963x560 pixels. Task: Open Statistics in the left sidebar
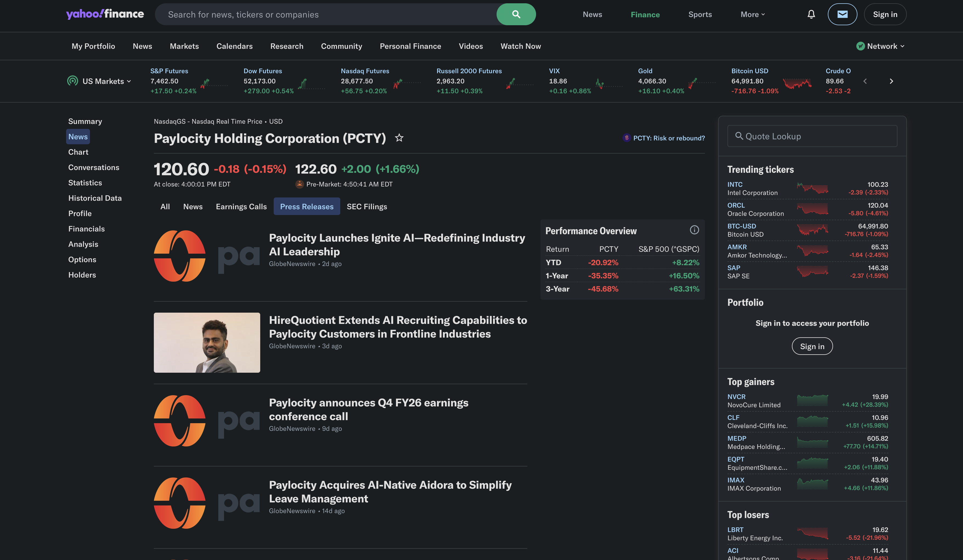pos(85,182)
